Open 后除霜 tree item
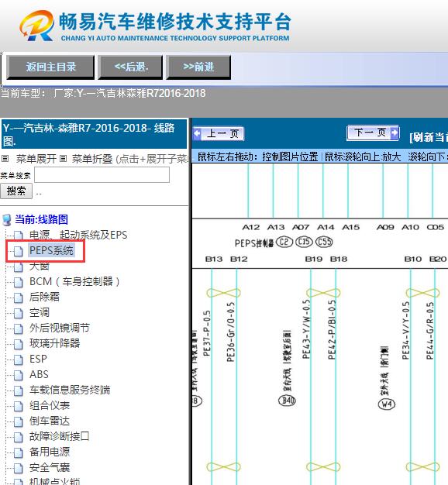The width and height of the screenshot is (448, 485). click(x=44, y=297)
